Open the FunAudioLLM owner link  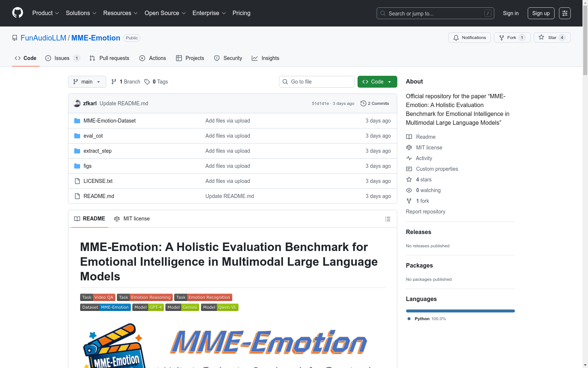pyautogui.click(x=43, y=38)
